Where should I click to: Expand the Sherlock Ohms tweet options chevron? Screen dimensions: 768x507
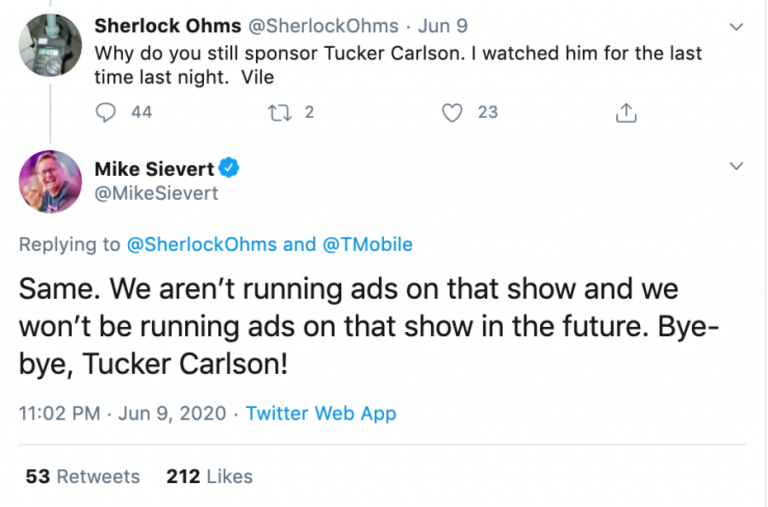pyautogui.click(x=737, y=27)
